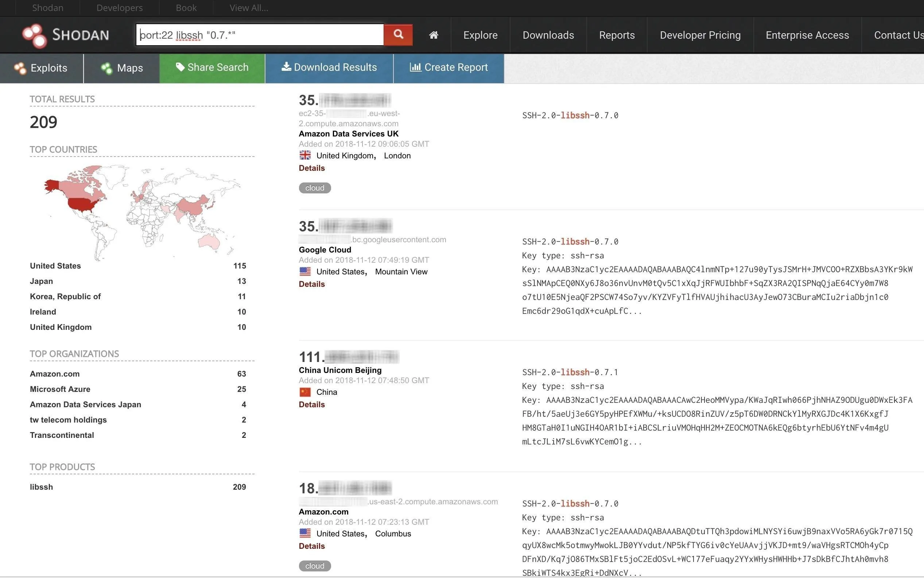Open Enterprise Access page
The width and height of the screenshot is (924, 578).
coord(807,35)
